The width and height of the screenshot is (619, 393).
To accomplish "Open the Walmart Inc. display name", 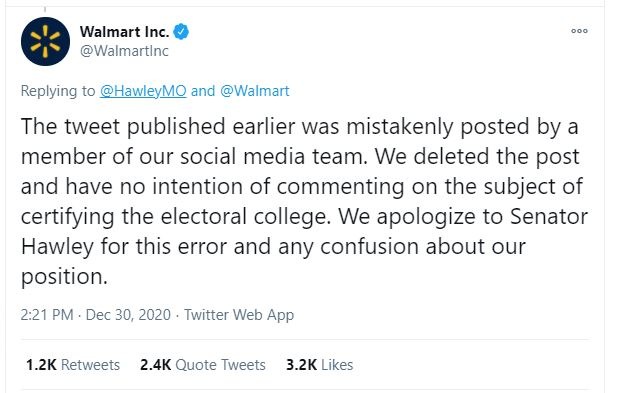I will point(124,32).
